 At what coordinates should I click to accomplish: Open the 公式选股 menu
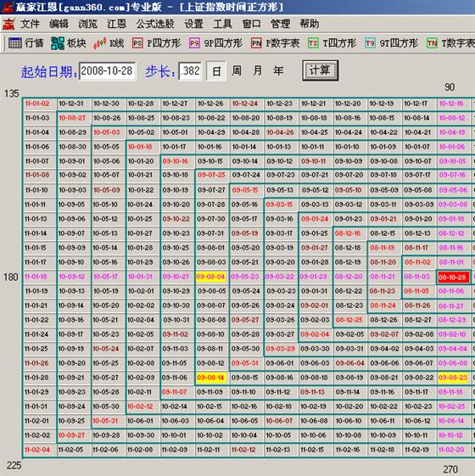tap(155, 24)
